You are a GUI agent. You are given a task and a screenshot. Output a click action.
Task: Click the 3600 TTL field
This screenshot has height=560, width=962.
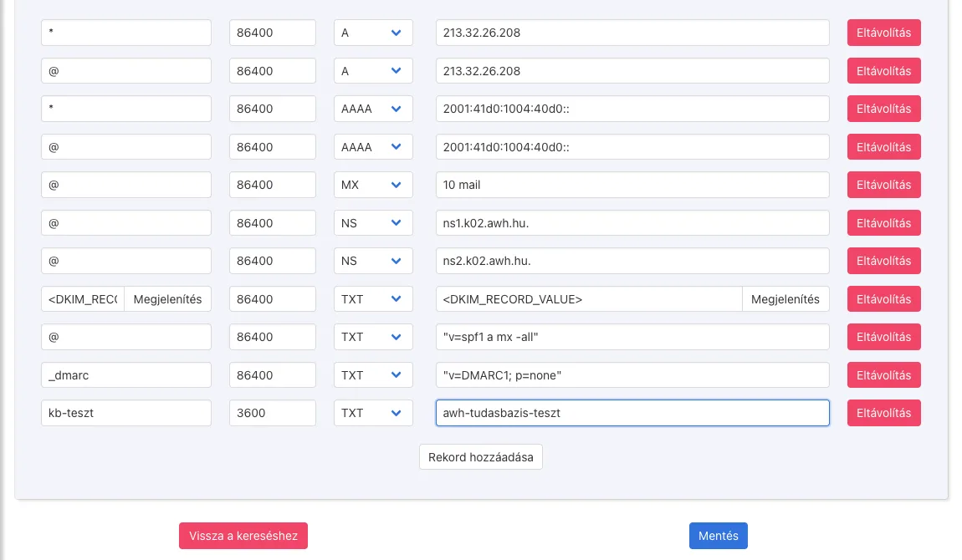point(273,412)
